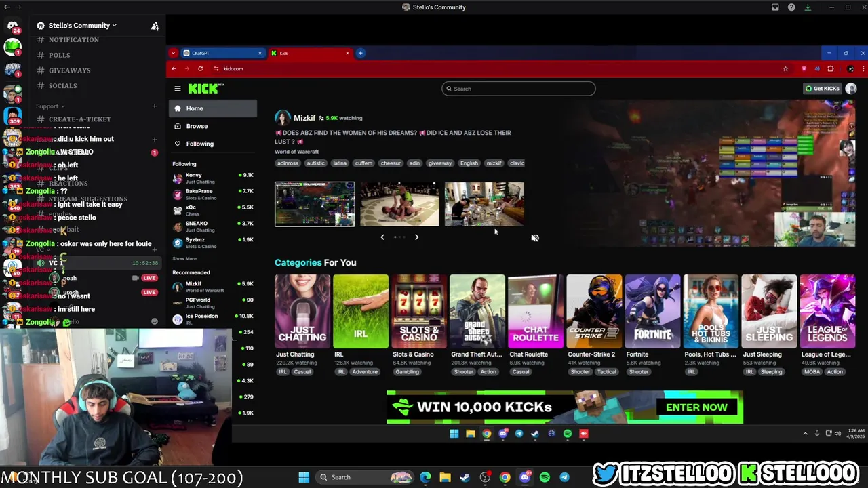Click the Windows Start button
This screenshot has width=868, height=488.
coord(304,477)
